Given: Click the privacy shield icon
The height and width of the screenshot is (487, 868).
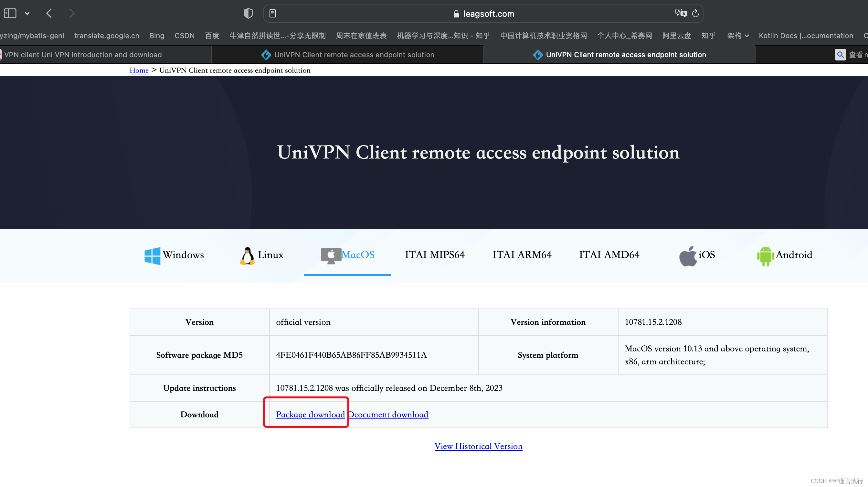Looking at the screenshot, I should (248, 14).
